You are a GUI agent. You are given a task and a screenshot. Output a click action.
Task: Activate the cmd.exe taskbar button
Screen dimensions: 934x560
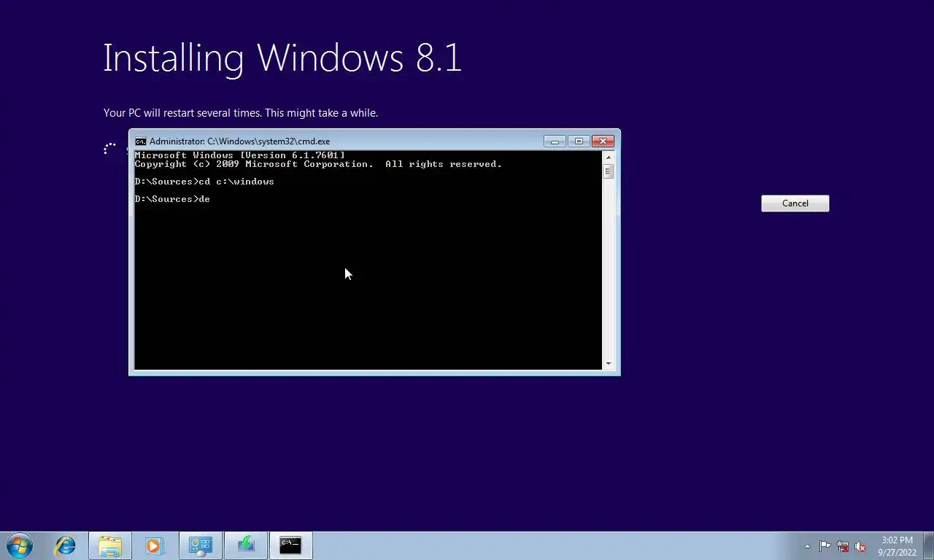[290, 545]
